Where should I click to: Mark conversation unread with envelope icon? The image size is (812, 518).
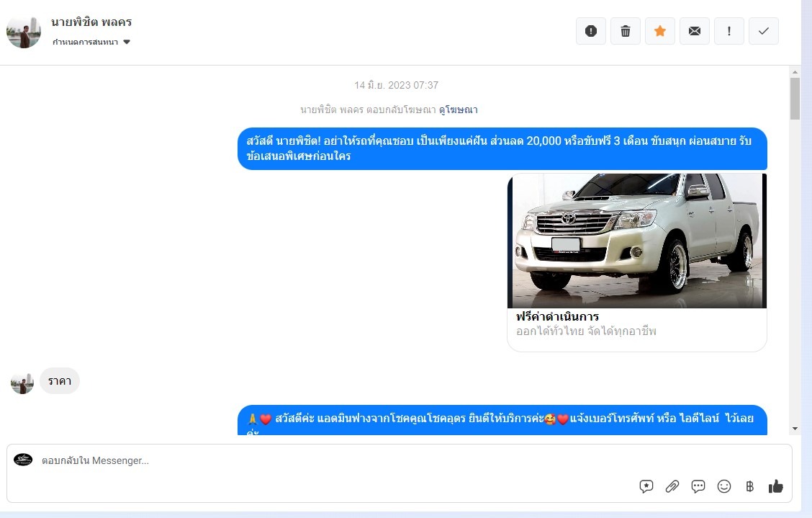pos(695,31)
